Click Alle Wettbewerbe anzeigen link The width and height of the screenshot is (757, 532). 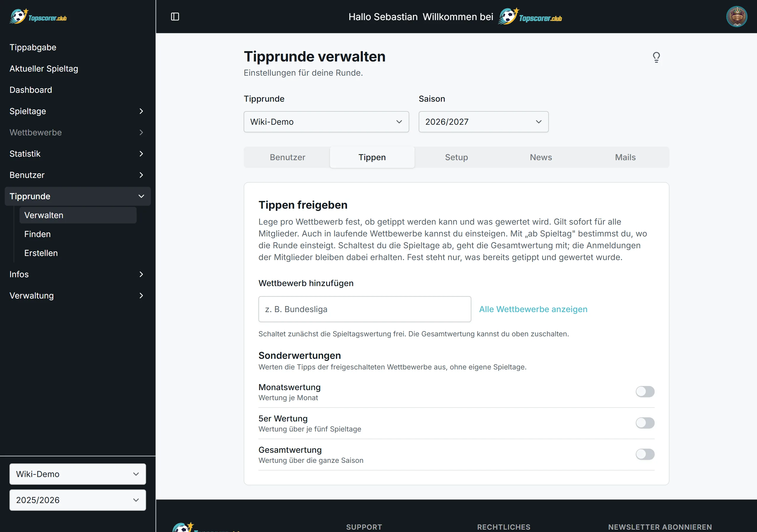point(533,309)
